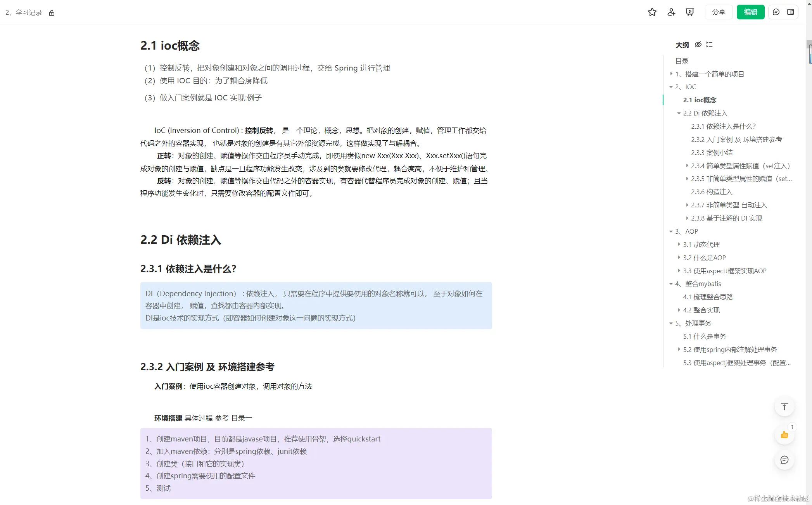Open the comments panel icon
The image size is (812, 505).
(x=776, y=12)
